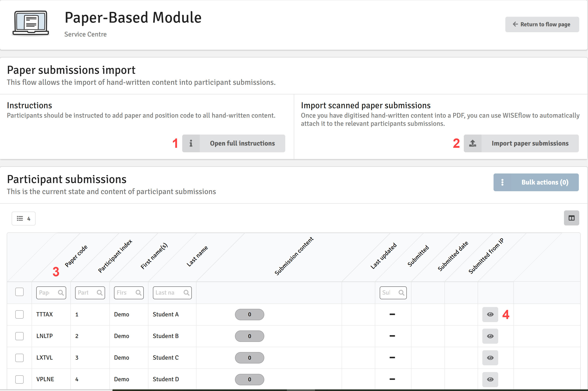Click last name Student C
This screenshot has height=391, width=588.
click(x=166, y=358)
